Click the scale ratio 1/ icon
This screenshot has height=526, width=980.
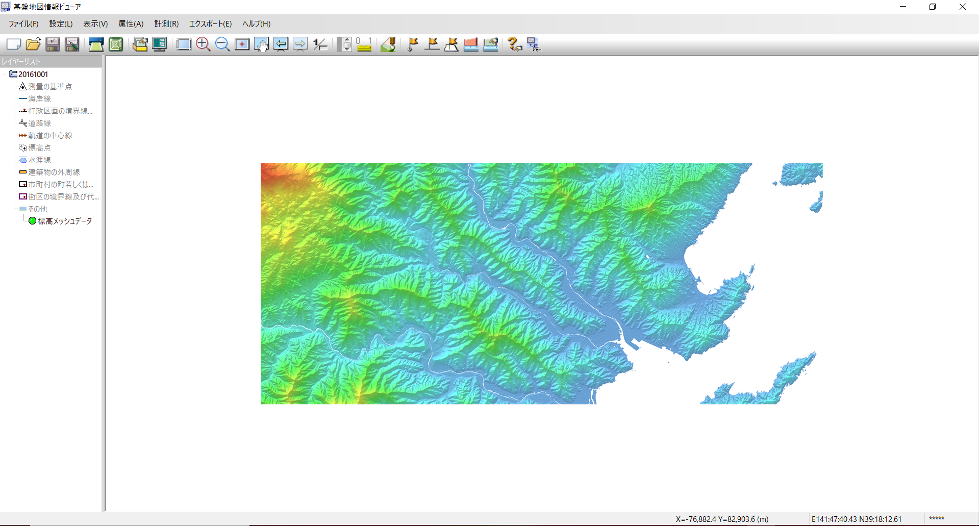coord(320,44)
